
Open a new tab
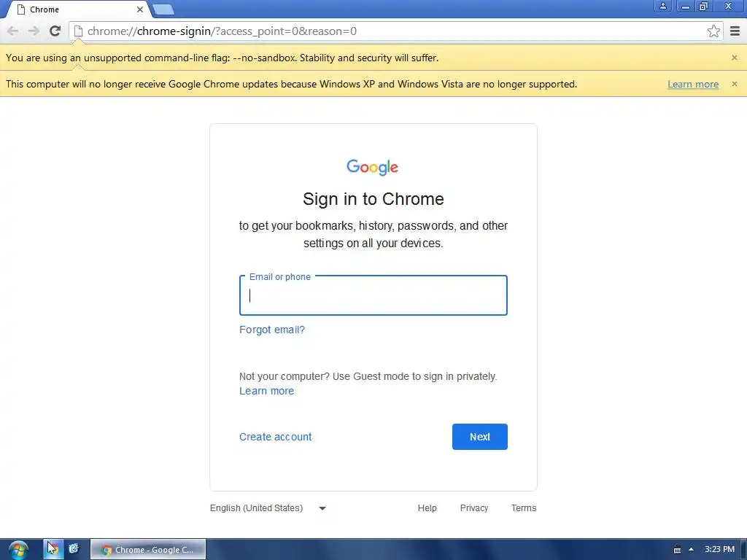click(x=163, y=9)
